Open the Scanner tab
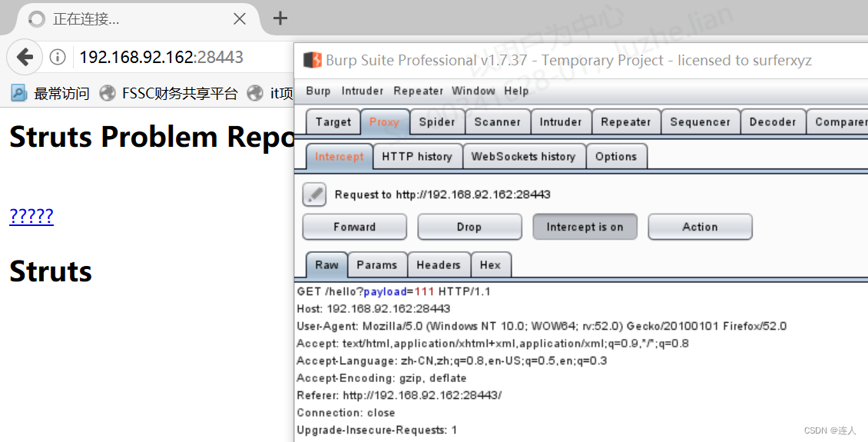868x442 pixels. tap(497, 122)
